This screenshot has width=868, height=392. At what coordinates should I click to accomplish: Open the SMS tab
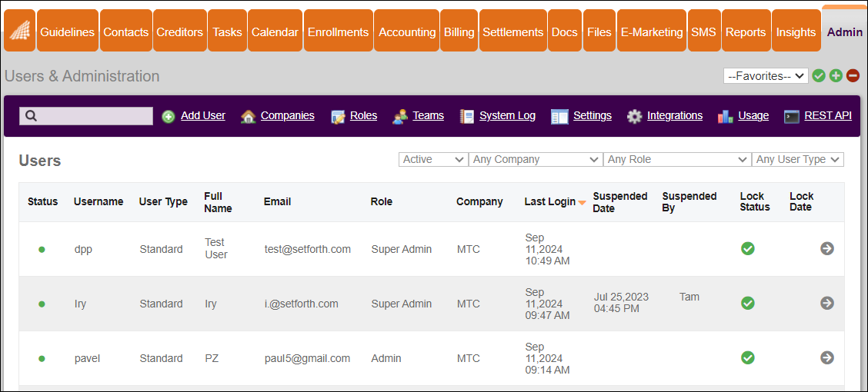703,32
